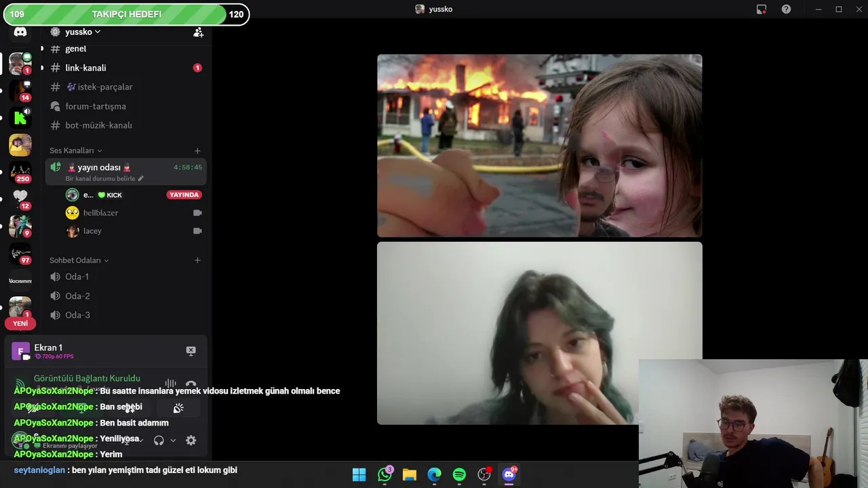The width and height of the screenshot is (868, 488).
Task: Click lacey's camera indicator
Action: pos(197,231)
